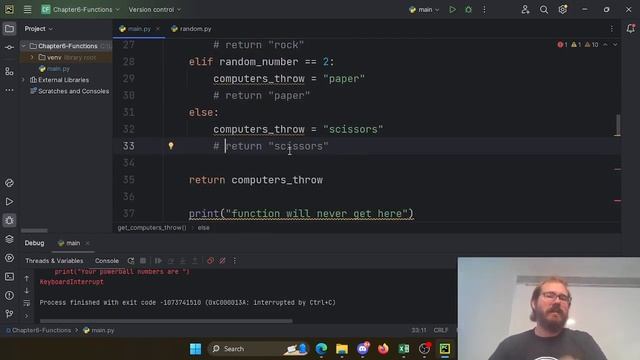
Task: Open Microsoft Edge from taskbar
Action: click(x=322, y=349)
